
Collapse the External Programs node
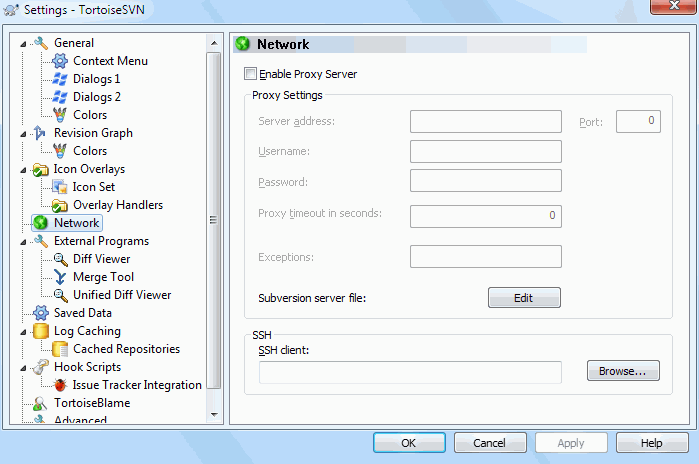tap(23, 242)
